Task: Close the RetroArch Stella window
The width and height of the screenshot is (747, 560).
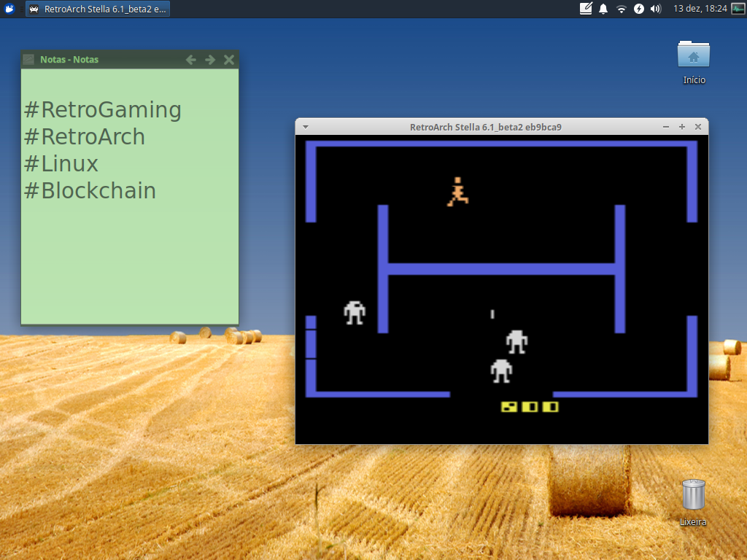Action: point(698,127)
